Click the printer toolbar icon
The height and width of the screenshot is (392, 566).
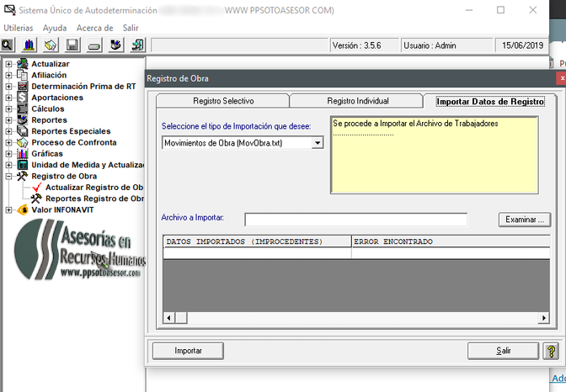click(94, 45)
